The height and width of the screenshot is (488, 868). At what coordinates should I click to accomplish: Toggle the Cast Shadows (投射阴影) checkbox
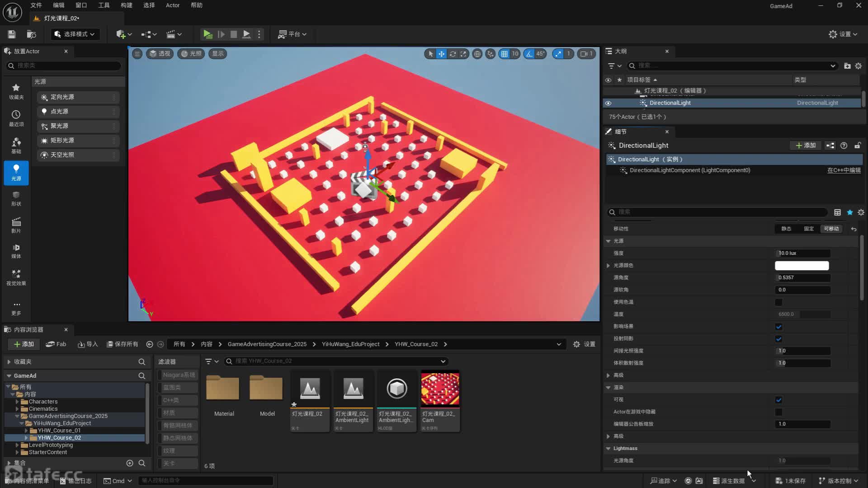point(778,339)
